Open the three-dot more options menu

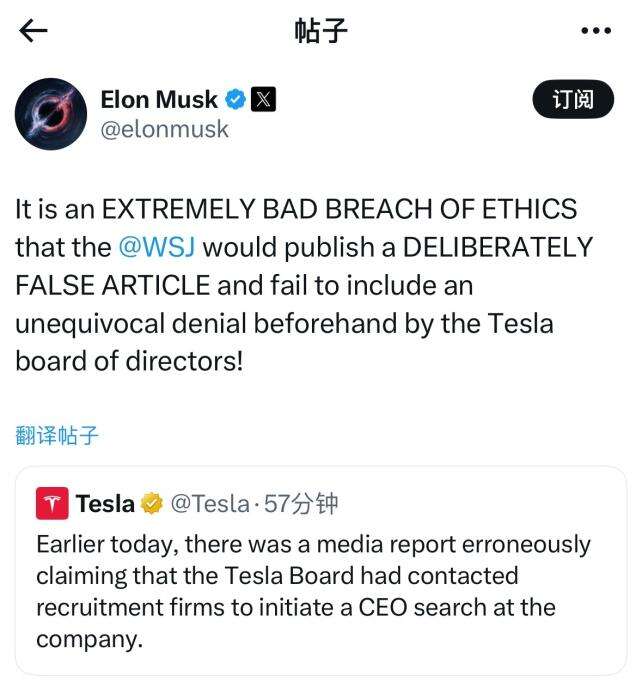pos(596,31)
